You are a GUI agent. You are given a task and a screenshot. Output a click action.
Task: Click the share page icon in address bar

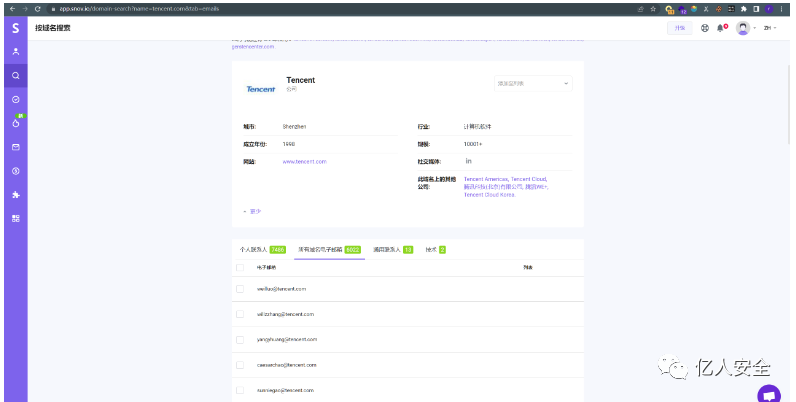(641, 9)
